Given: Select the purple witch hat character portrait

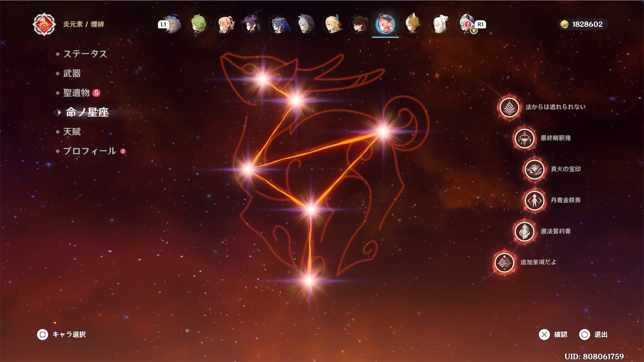Looking at the screenshot, I should 251,24.
